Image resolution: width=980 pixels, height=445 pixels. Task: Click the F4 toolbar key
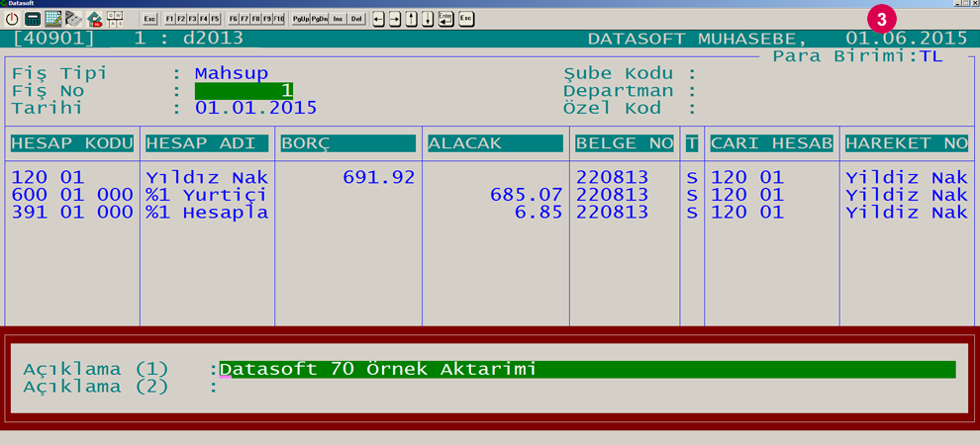(203, 19)
